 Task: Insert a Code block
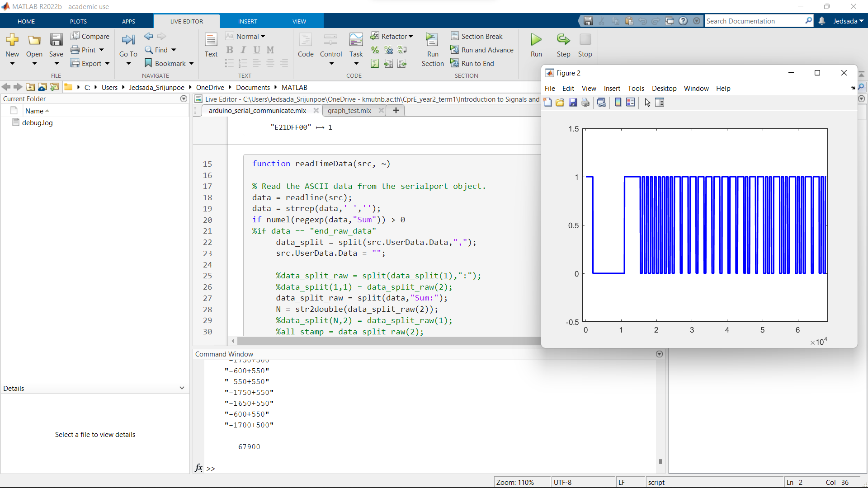306,45
